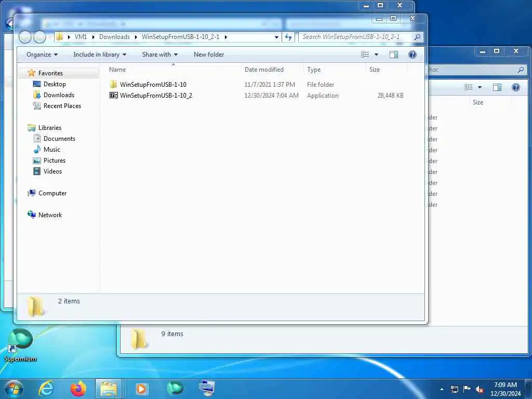Screen dimensions: 532x399
Task: Click the Forward navigation arrow button
Action: pyautogui.click(x=39, y=37)
